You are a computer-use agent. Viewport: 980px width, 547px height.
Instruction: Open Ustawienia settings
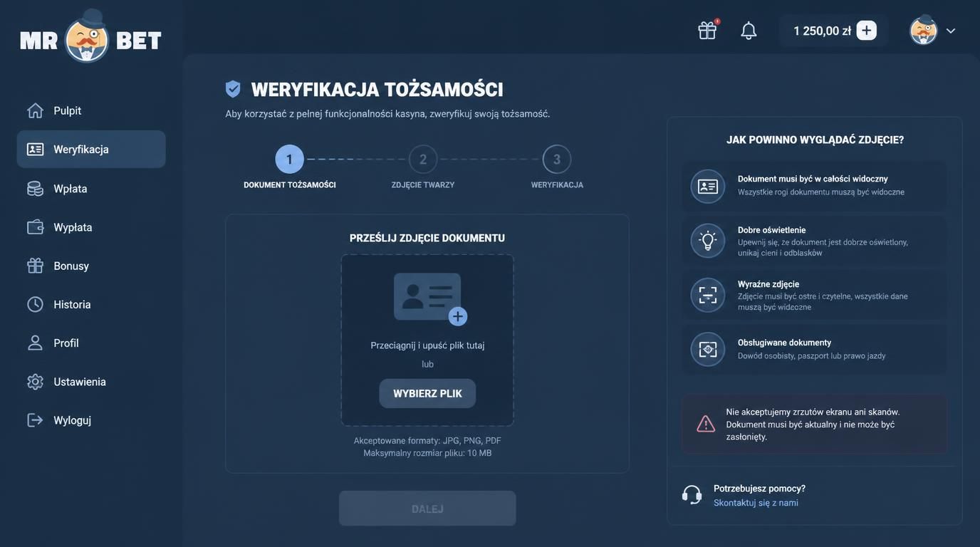click(91, 382)
